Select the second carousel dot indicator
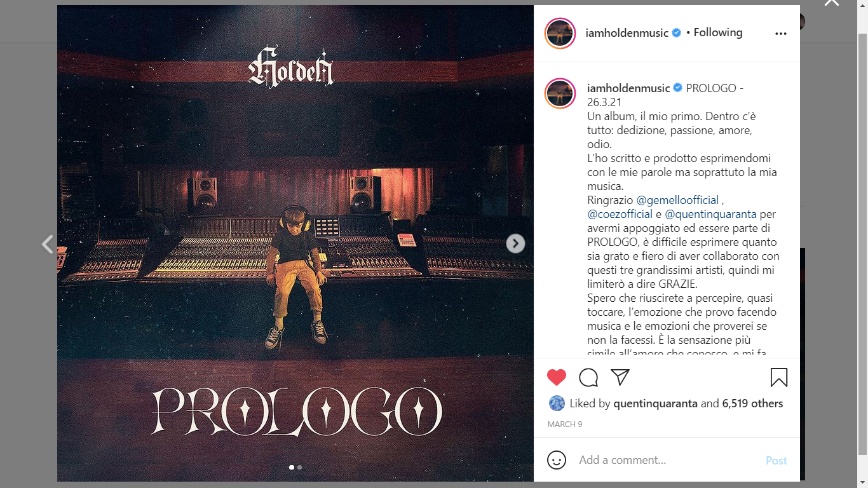Image resolution: width=868 pixels, height=488 pixels. (300, 467)
